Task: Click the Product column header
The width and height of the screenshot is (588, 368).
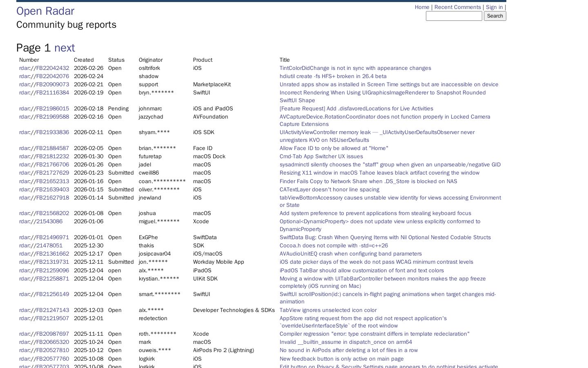Action: 203,60
